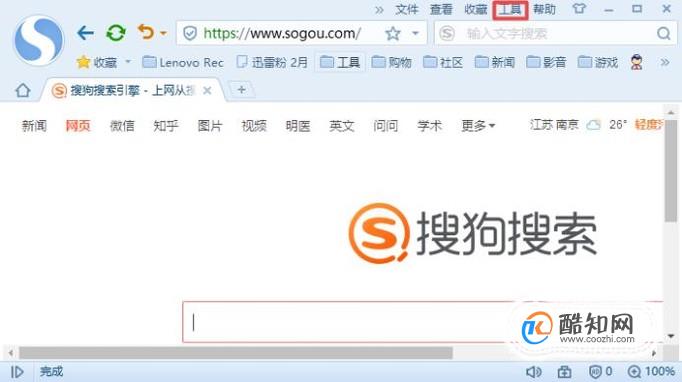Viewport: 682px width, 382px height.
Task: Click the scroll up arrow
Action: (671, 112)
